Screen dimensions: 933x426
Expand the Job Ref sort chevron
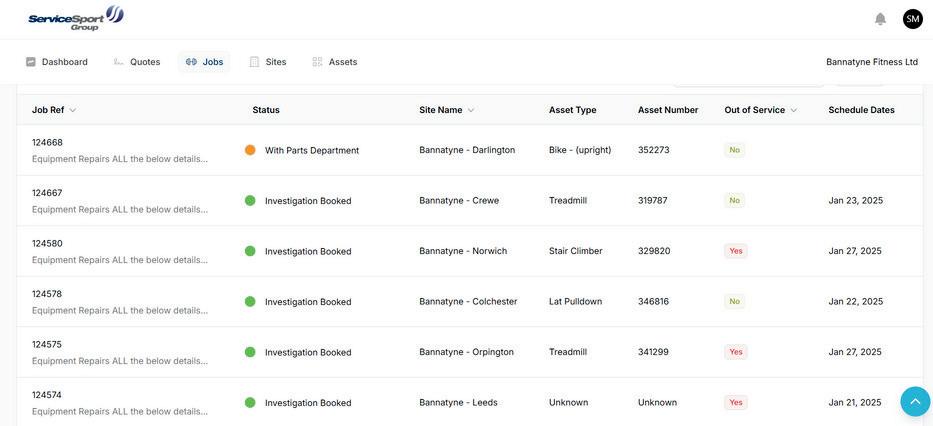click(x=73, y=110)
